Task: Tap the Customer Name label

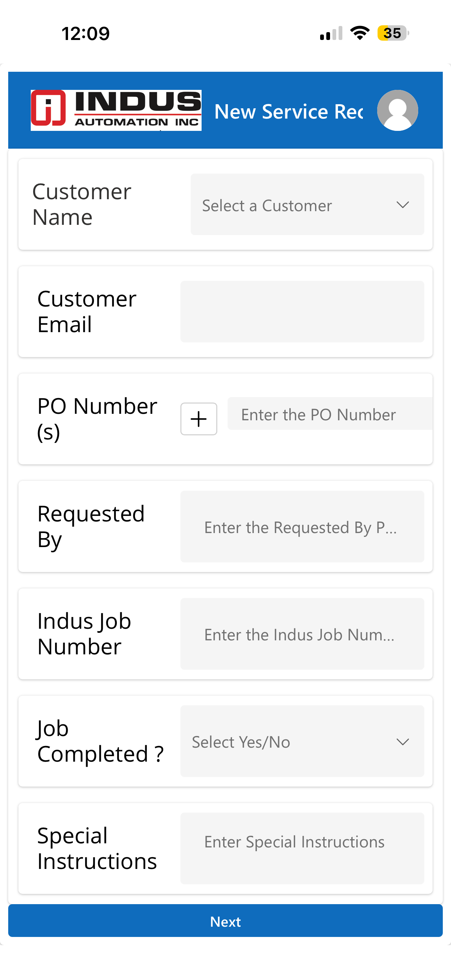Action: (82, 204)
